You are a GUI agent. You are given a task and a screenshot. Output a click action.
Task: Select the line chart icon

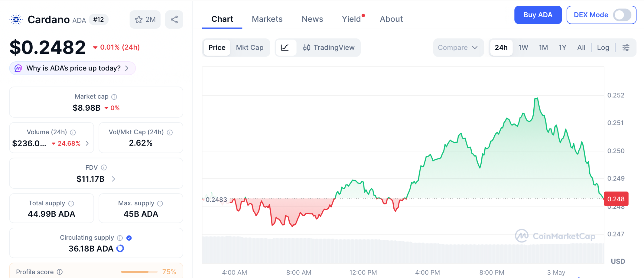[x=285, y=47]
